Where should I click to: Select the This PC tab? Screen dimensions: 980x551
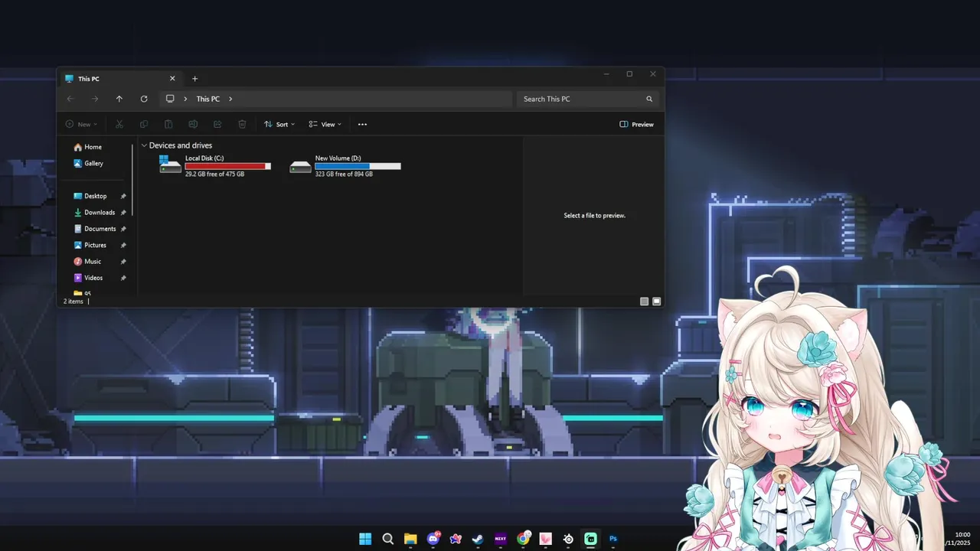coord(120,79)
